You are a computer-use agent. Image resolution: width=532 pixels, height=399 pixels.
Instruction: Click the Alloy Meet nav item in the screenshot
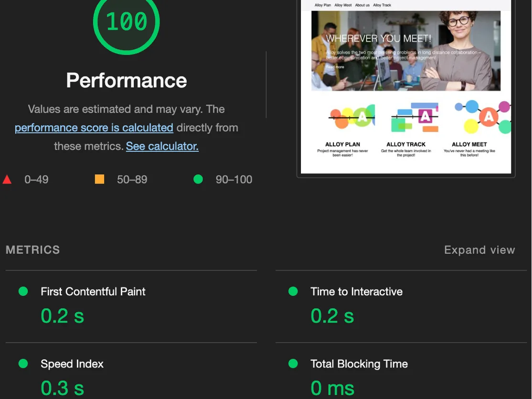point(343,5)
